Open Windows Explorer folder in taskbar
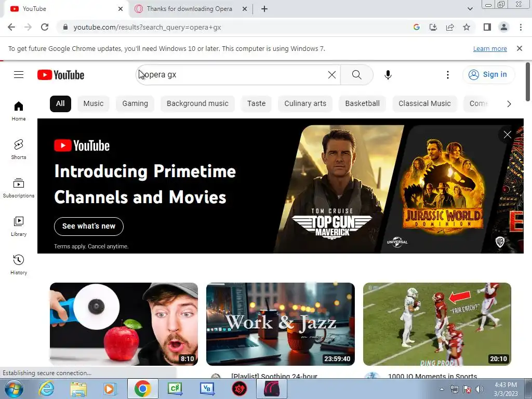Screen dimensions: 532x399 click(x=78, y=389)
